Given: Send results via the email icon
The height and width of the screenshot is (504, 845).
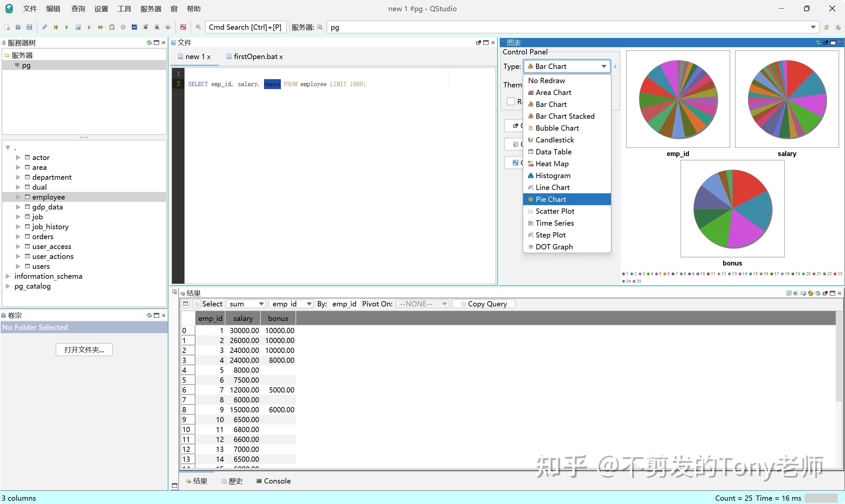Looking at the screenshot, I should [803, 293].
